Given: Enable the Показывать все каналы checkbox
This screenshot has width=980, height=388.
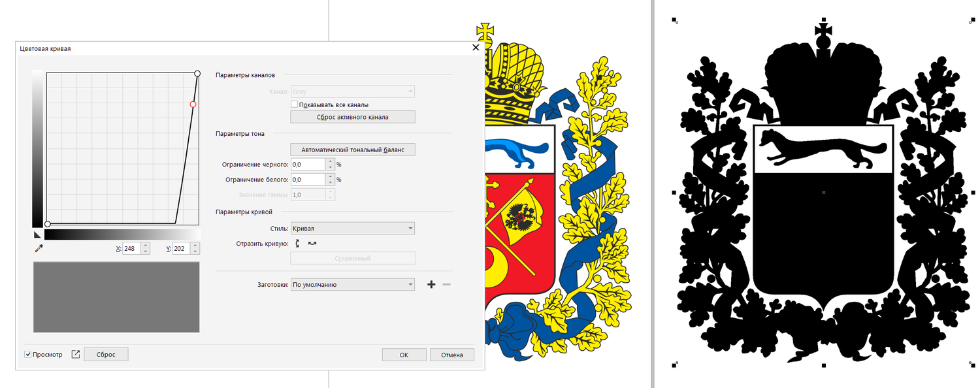Looking at the screenshot, I should (294, 105).
